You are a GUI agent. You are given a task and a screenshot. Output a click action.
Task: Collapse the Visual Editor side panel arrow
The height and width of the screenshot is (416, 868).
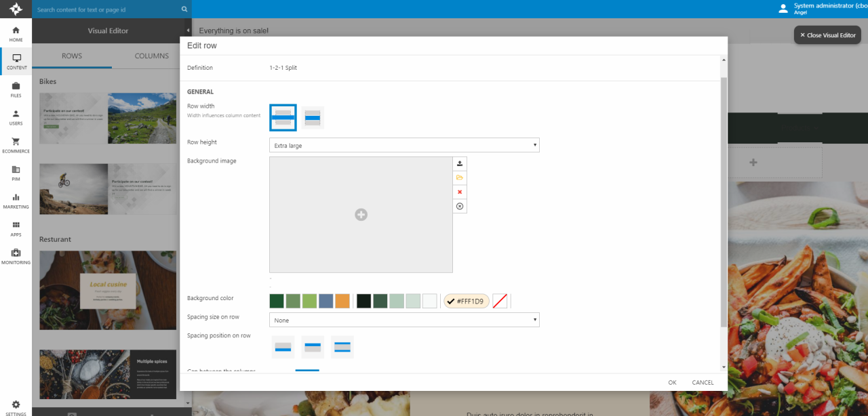pos(188,30)
